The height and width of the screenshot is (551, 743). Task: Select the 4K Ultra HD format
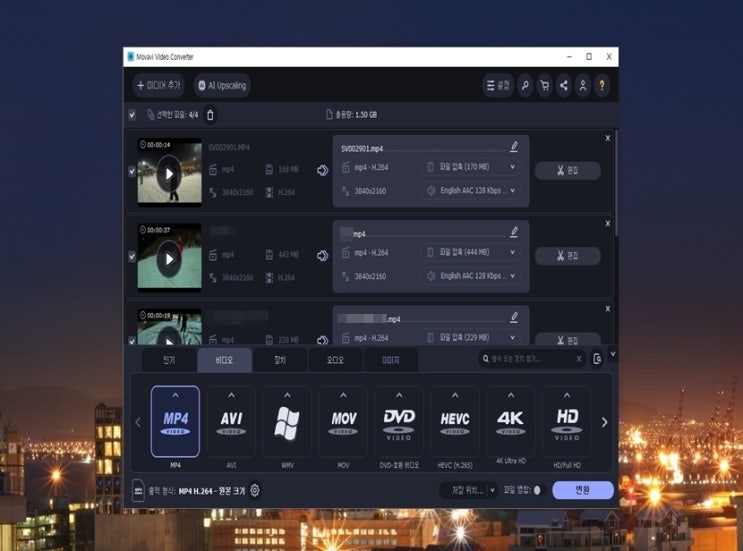(511, 422)
